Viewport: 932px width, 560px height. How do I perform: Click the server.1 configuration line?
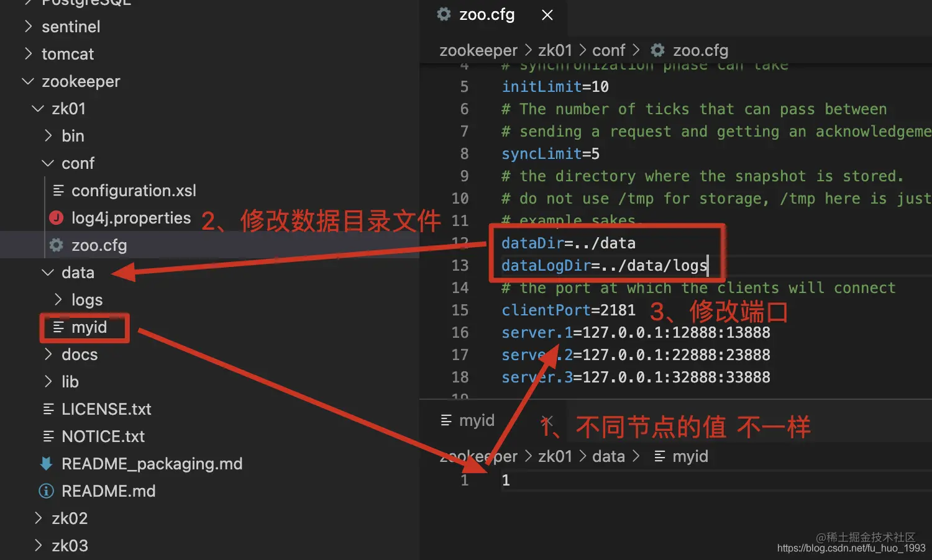(636, 333)
